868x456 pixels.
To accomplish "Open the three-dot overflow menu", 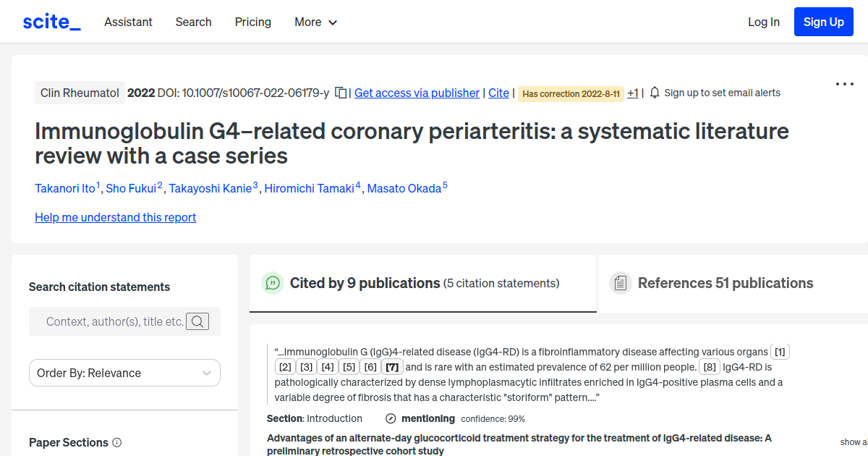I will point(844,84).
